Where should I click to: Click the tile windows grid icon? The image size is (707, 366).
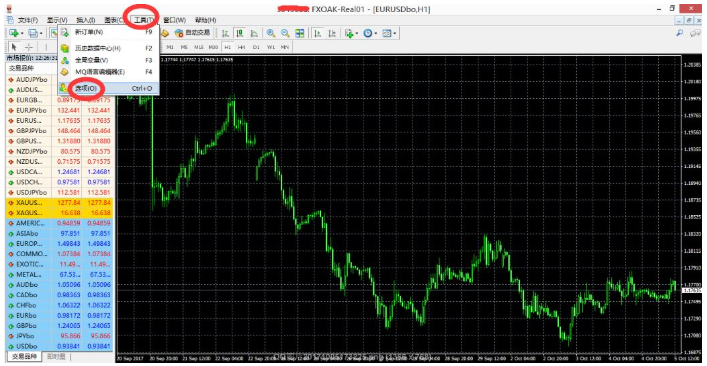(299, 33)
